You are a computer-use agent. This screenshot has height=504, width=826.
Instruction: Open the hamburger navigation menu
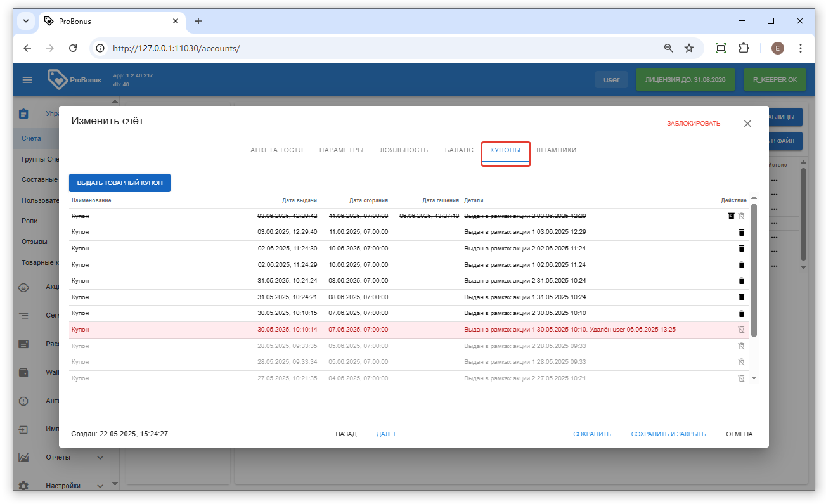(x=27, y=80)
